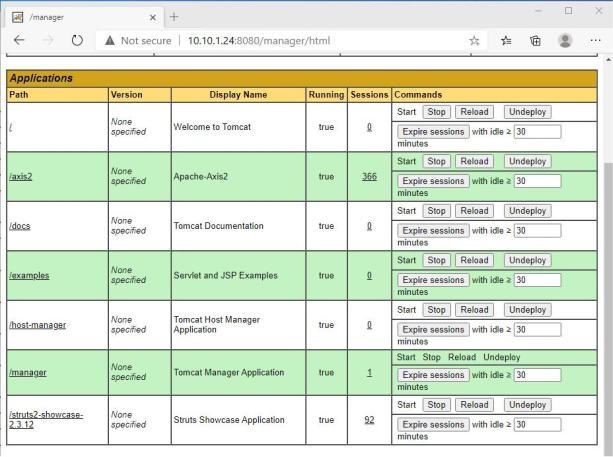
Task: Open a new tab with plus icon
Action: click(x=174, y=17)
